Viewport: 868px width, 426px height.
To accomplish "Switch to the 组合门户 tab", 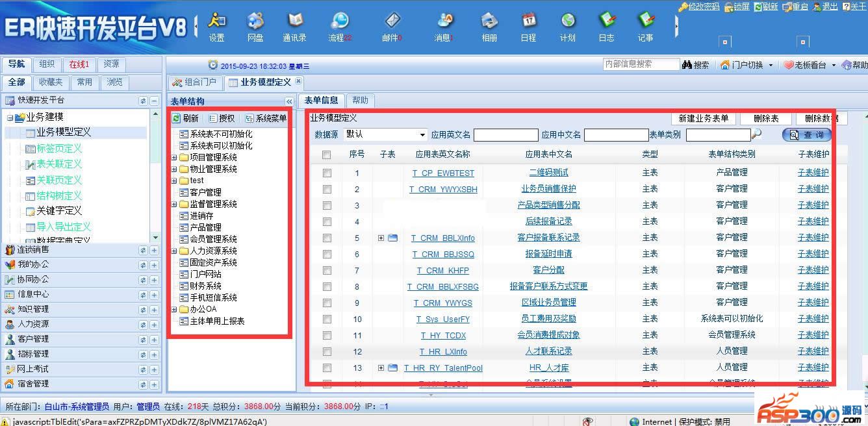I will (x=195, y=82).
